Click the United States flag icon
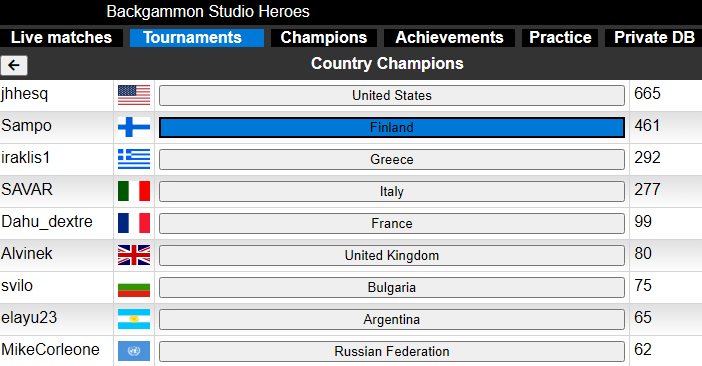The image size is (702, 366). pos(134,95)
